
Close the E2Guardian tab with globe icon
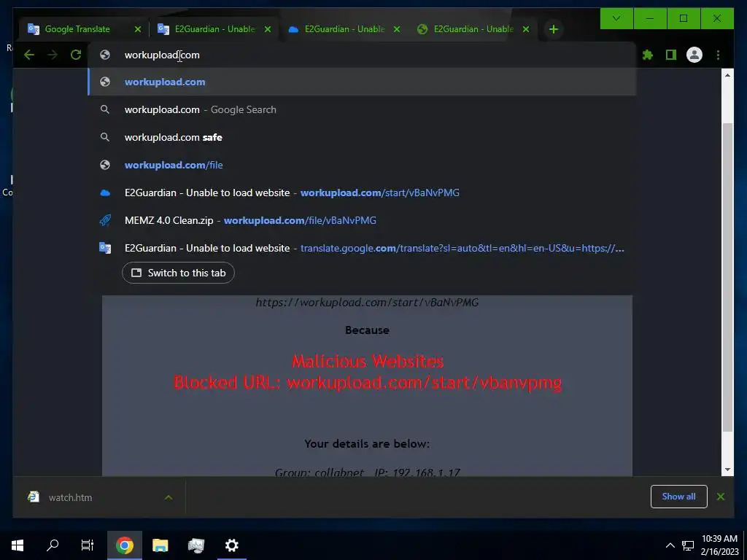(526, 29)
